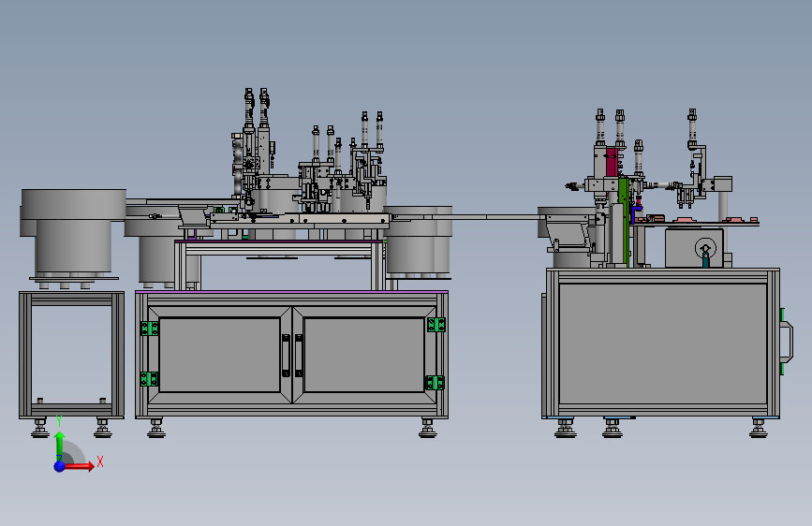Screen dimensions: 812x526
Task: Pick the dark red block on the right machine
Action: (x=612, y=162)
